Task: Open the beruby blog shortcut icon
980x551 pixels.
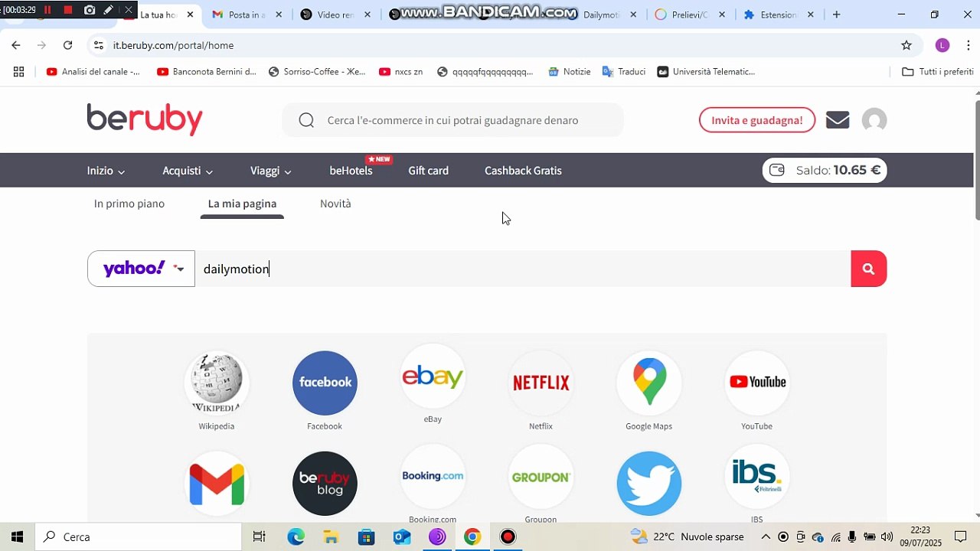Action: coord(325,483)
